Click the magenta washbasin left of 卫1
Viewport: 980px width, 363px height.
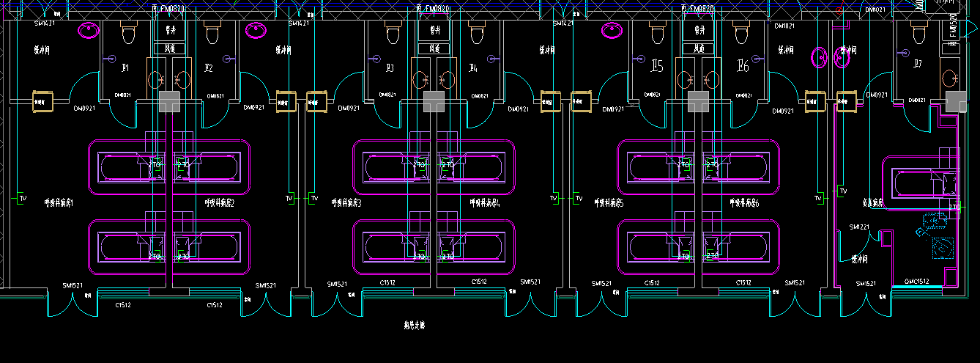pyautogui.click(x=89, y=30)
